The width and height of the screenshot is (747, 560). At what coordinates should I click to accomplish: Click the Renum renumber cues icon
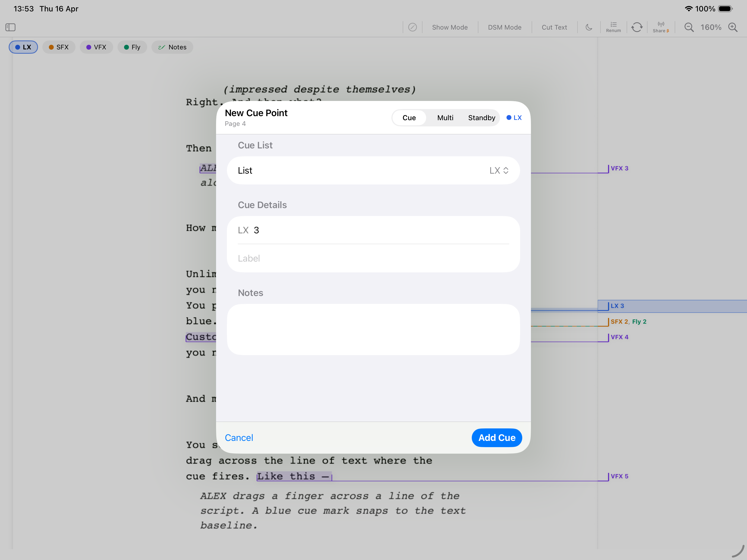coord(613,27)
